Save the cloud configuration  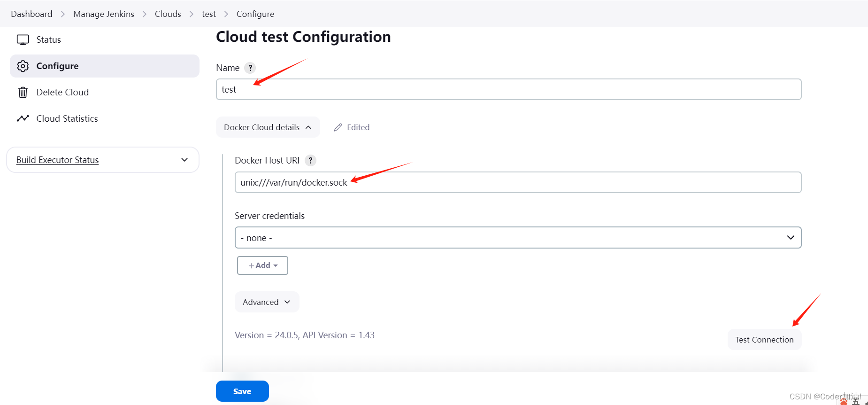coord(242,391)
